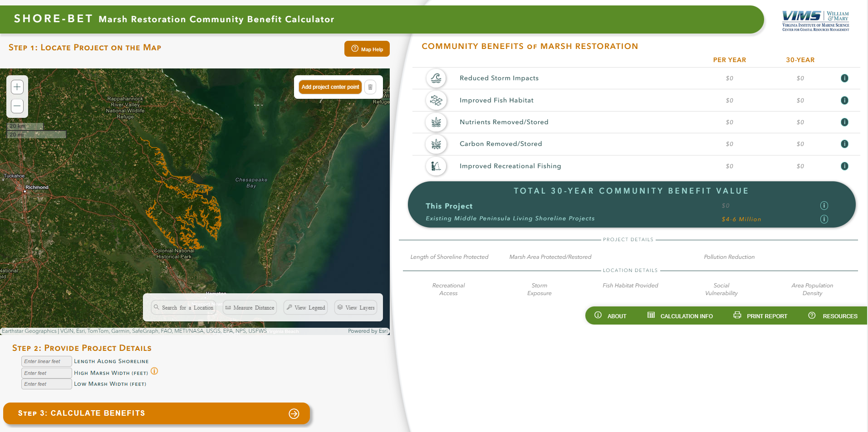This screenshot has width=868, height=432.
Task: Show the map legend with View Legend
Action: pyautogui.click(x=305, y=307)
